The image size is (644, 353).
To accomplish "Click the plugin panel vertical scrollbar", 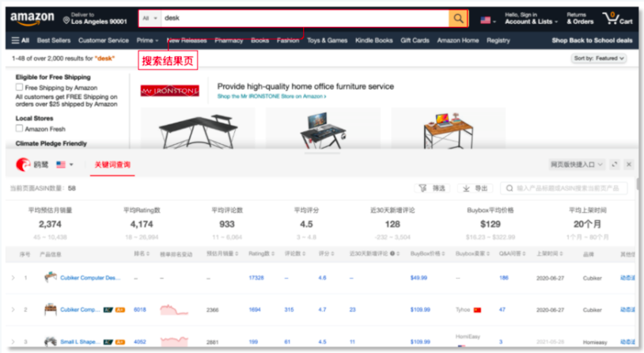I will 637,184.
